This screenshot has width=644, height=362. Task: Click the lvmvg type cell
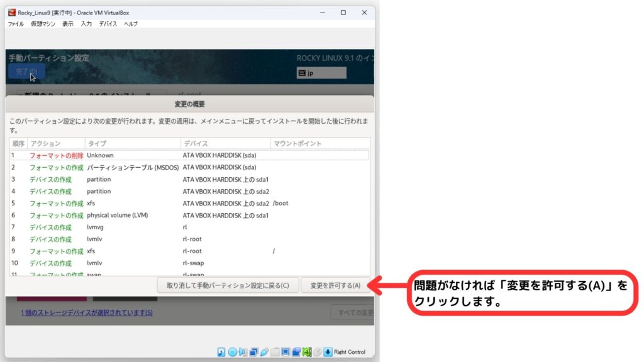96,227
